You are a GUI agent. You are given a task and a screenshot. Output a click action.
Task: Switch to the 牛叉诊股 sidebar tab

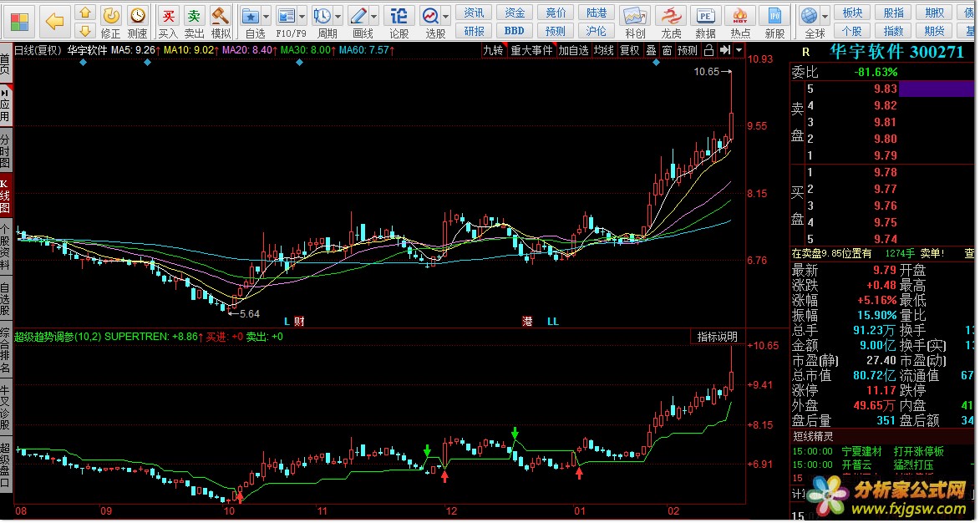6,407
